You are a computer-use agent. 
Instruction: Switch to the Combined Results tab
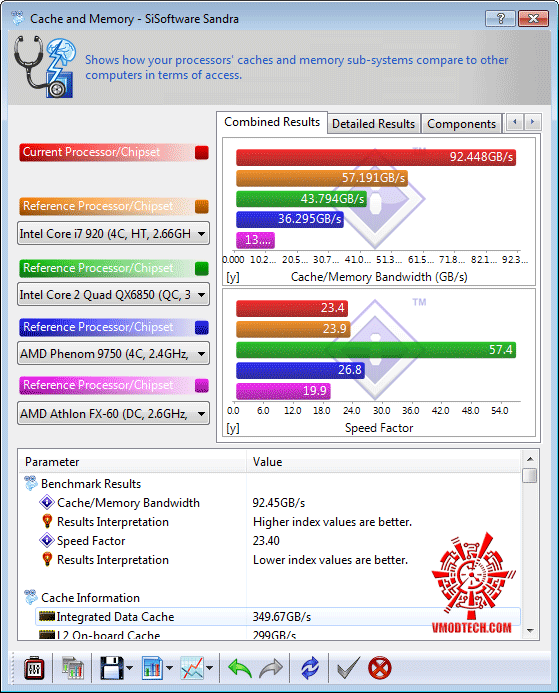[272, 122]
